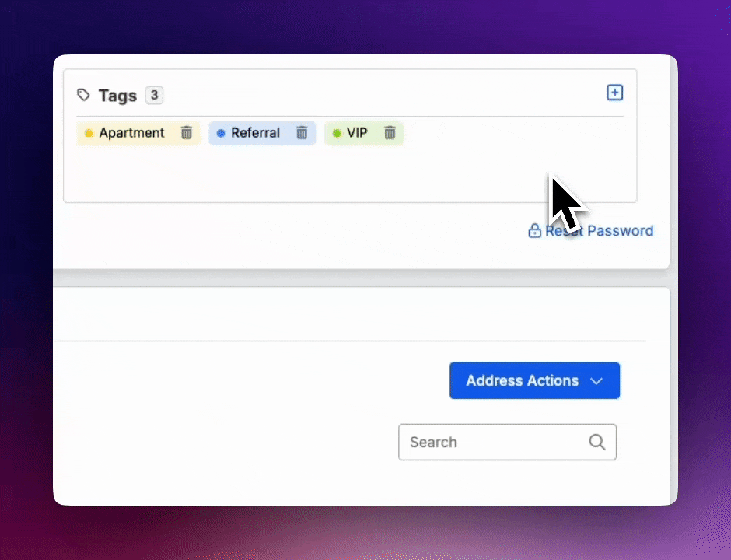
Task: Click the magnifier icon in Search box
Action: point(596,442)
